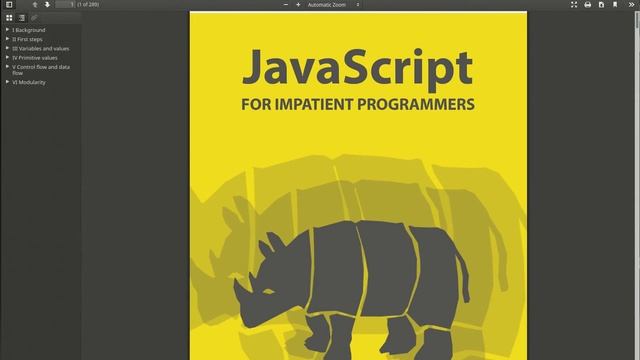640x360 pixels.
Task: Open the secondary tools menu
Action: point(631,4)
